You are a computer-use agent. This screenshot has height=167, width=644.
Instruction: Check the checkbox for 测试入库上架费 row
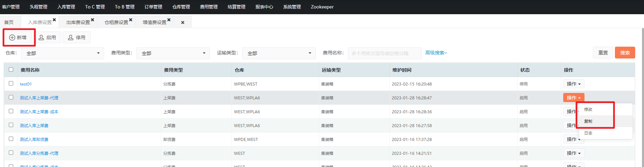[11, 125]
